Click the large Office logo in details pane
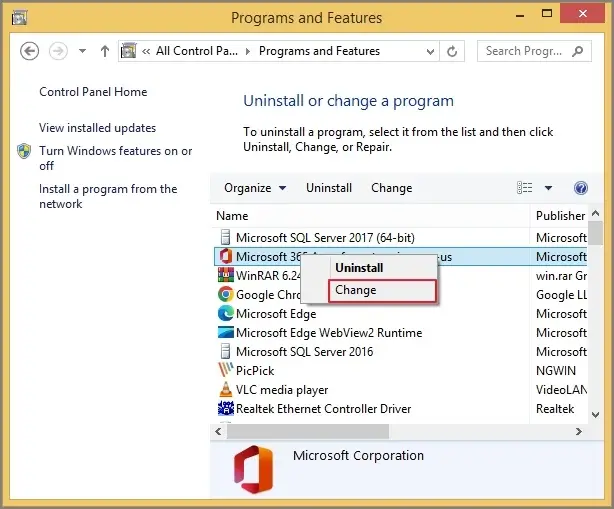The height and width of the screenshot is (509, 614). (253, 469)
